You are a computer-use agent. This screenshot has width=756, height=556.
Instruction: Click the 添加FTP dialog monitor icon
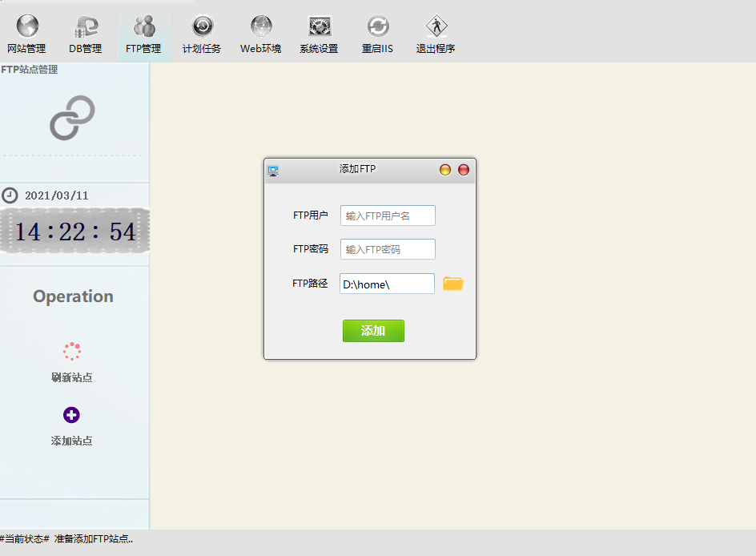[x=273, y=171]
